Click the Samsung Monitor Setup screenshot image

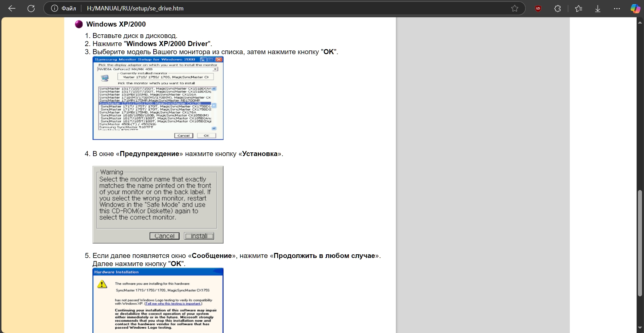click(x=158, y=98)
